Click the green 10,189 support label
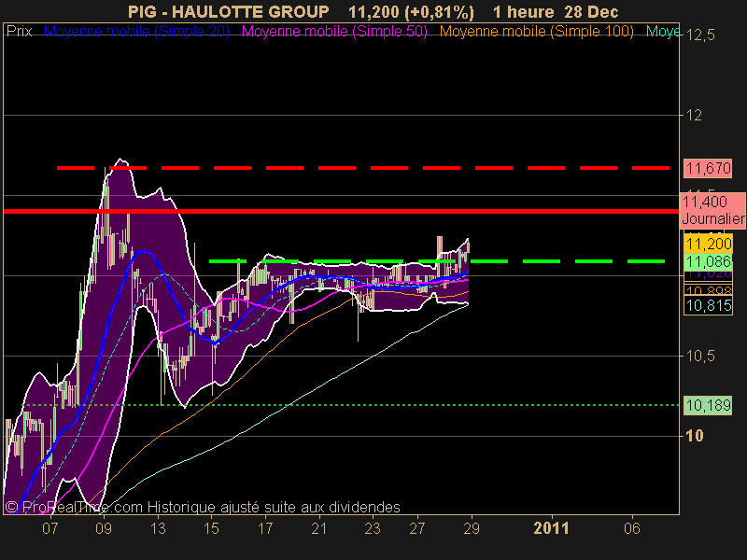Screen dimensions: 747x560 [708, 405]
